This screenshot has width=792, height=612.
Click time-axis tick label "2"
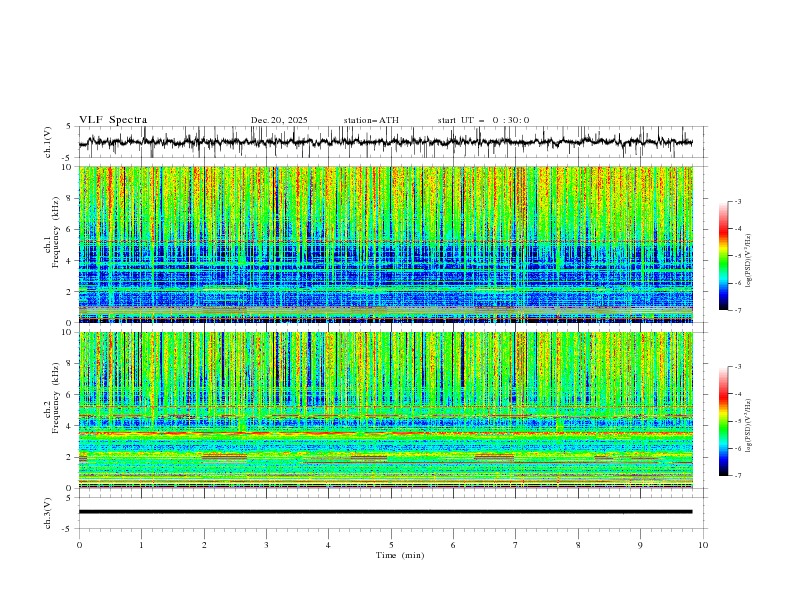point(204,545)
